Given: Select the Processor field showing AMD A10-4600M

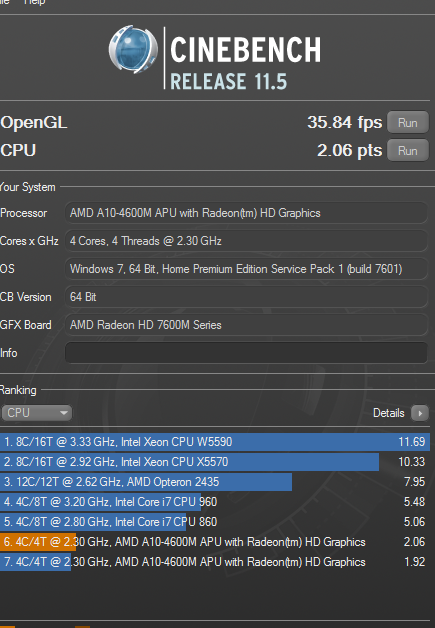Looking at the screenshot, I should pyautogui.click(x=246, y=213).
